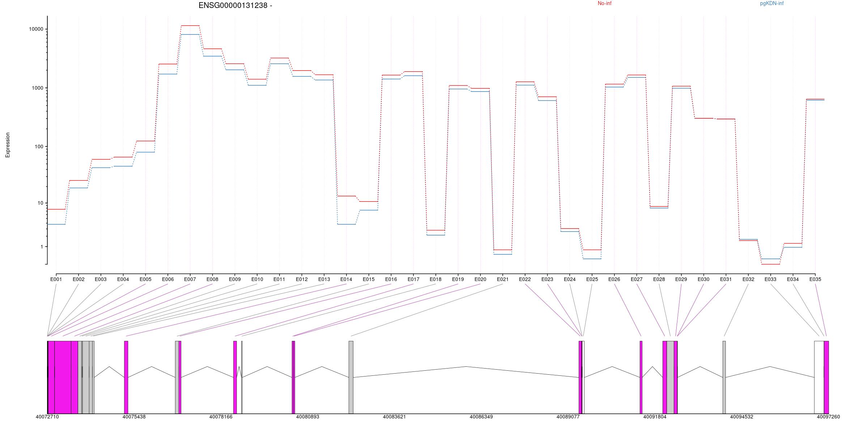This screenshot has height=434, width=868.
Task: Click the white exon box before 40097260
Action: point(819,377)
